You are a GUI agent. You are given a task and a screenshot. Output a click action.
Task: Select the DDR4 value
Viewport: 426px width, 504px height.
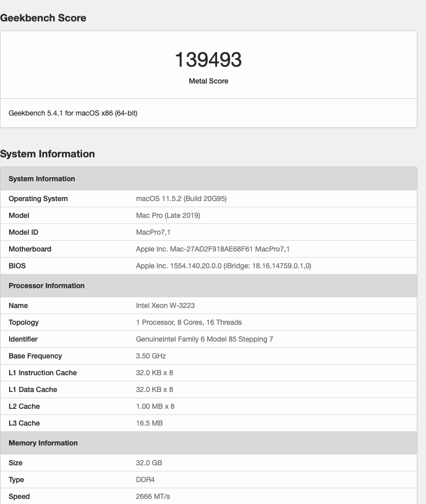pyautogui.click(x=145, y=480)
